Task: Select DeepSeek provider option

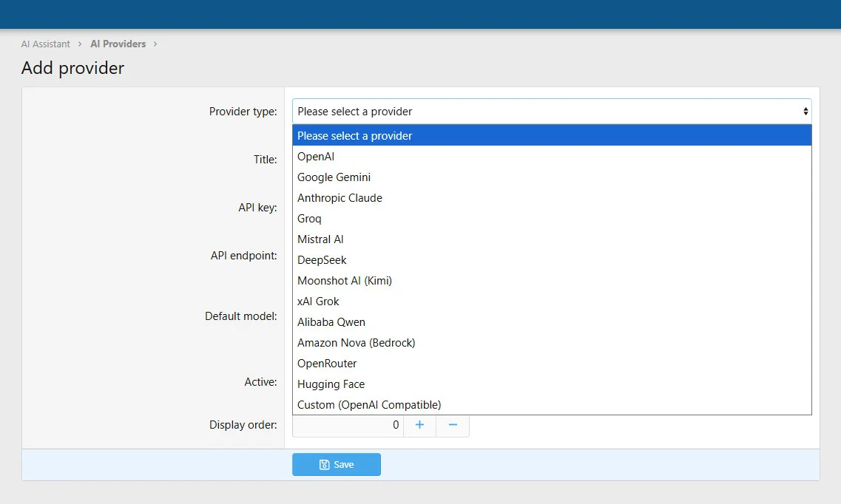Action: point(322,260)
